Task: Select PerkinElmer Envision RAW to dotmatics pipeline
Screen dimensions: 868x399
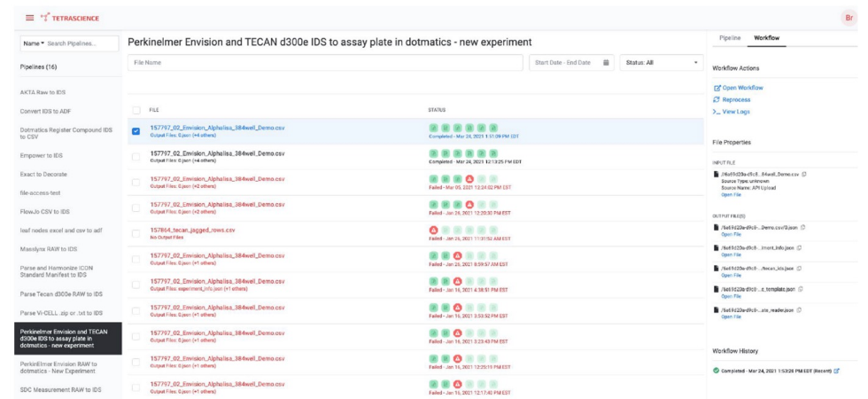Action: click(58, 367)
